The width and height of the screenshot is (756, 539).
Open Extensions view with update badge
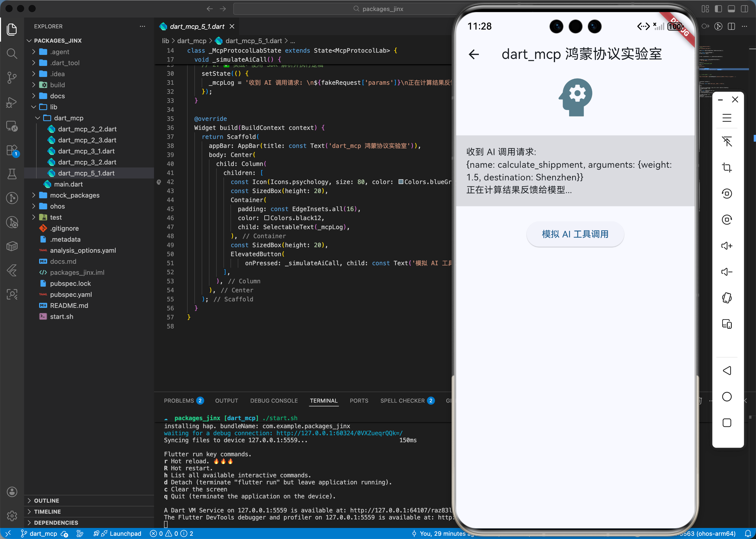[12, 150]
